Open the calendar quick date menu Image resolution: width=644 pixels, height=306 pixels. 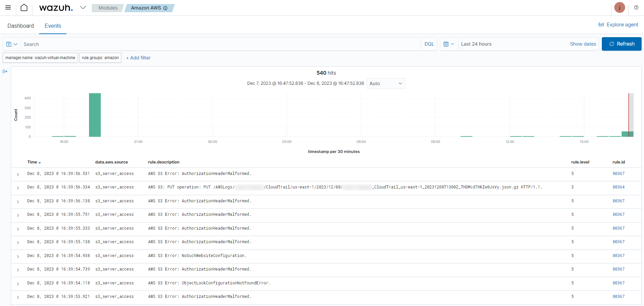pos(449,44)
